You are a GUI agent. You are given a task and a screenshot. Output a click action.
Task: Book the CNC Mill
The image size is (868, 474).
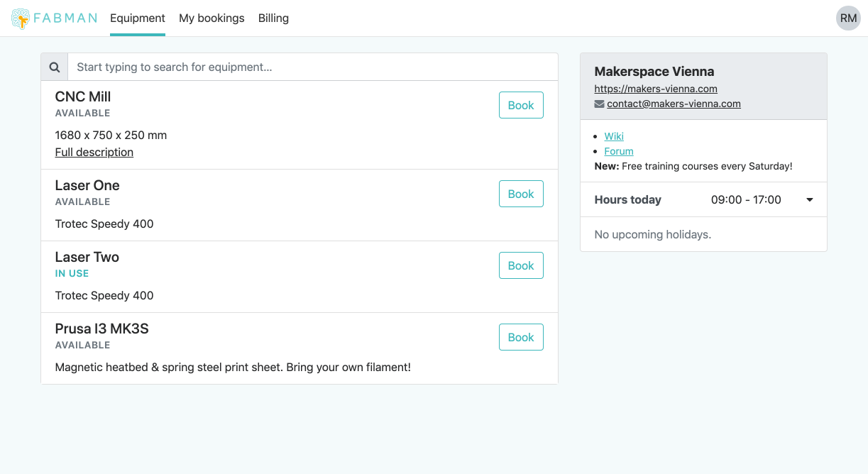[x=521, y=105]
